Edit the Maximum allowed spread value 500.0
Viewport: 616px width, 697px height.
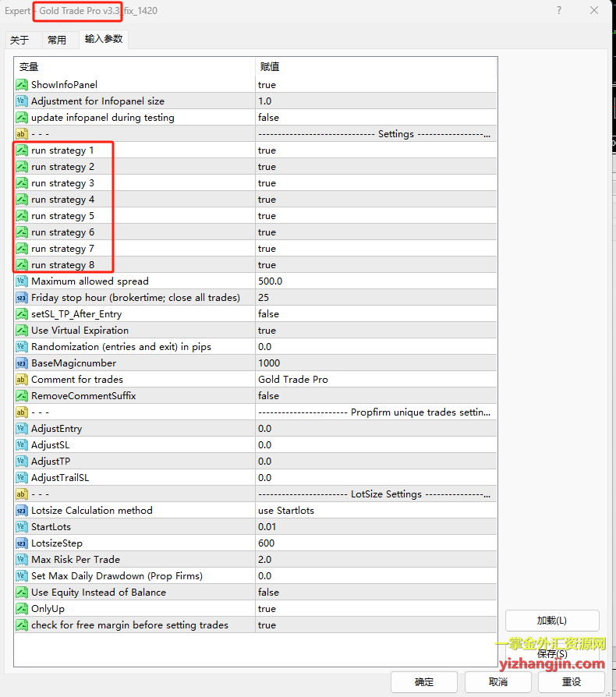(x=376, y=281)
